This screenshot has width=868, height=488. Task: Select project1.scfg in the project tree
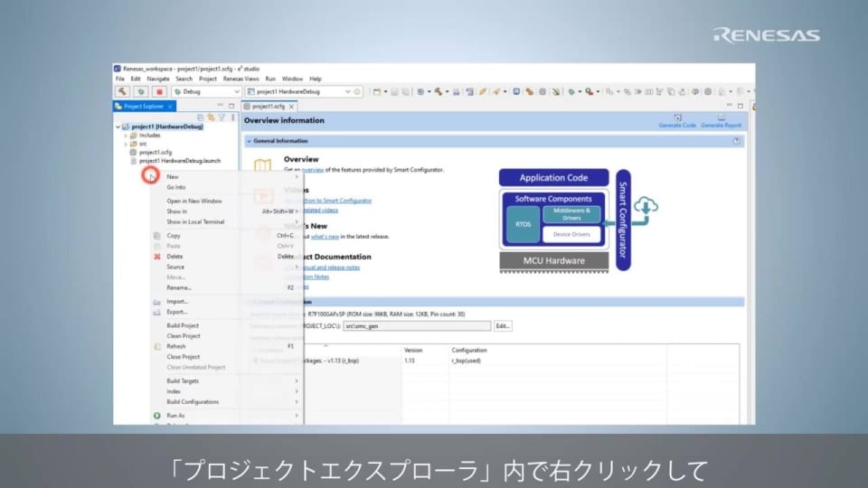155,152
